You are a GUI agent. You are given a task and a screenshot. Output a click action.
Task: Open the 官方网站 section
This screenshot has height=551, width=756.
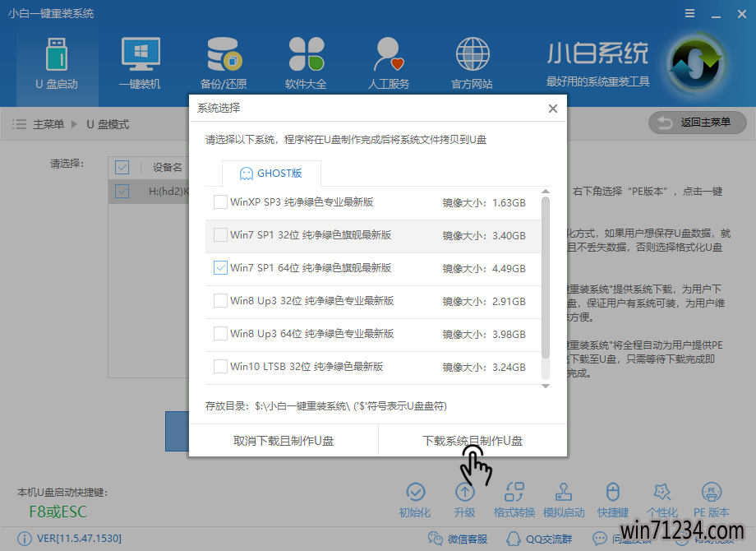pos(472,63)
